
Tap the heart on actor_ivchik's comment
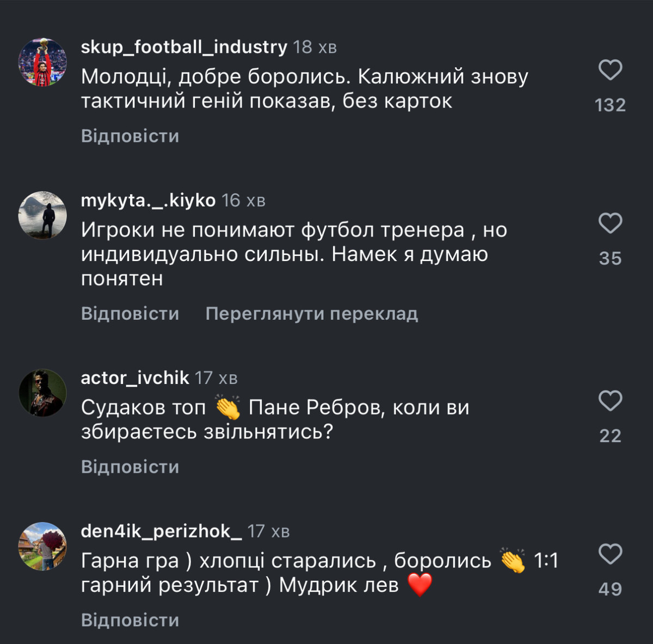[610, 401]
